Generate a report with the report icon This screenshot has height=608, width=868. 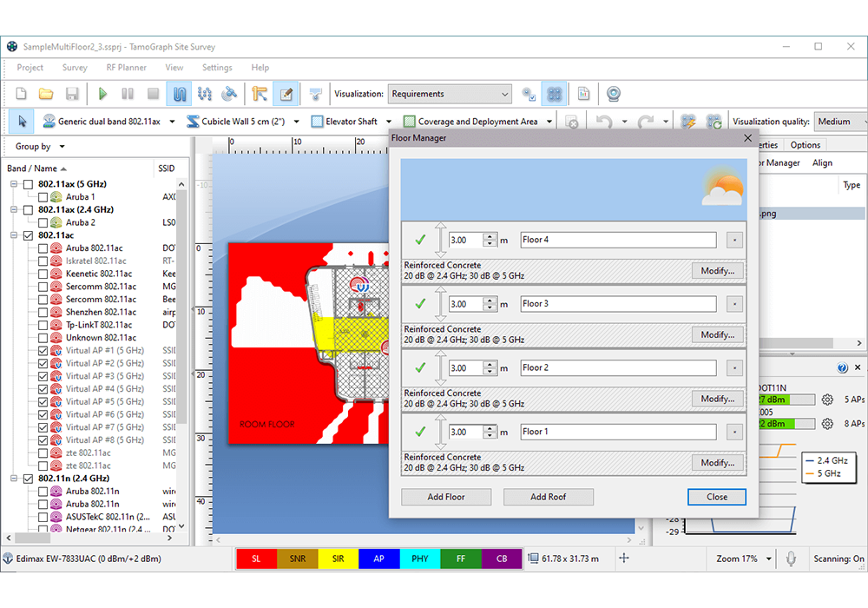click(583, 94)
